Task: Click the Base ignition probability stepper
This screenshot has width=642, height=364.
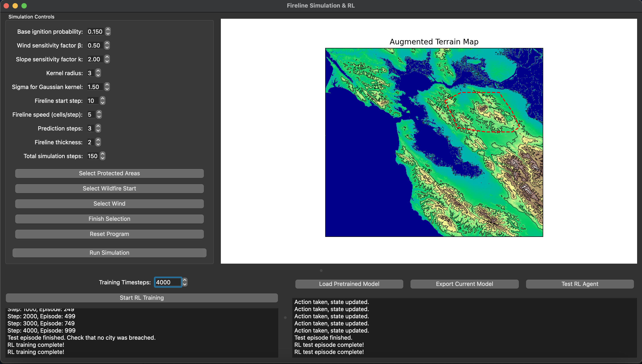Action: [x=108, y=31]
